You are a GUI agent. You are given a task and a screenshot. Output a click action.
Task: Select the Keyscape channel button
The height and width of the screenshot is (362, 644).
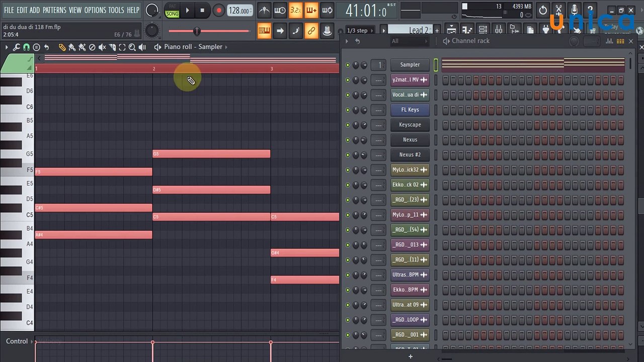[410, 125]
